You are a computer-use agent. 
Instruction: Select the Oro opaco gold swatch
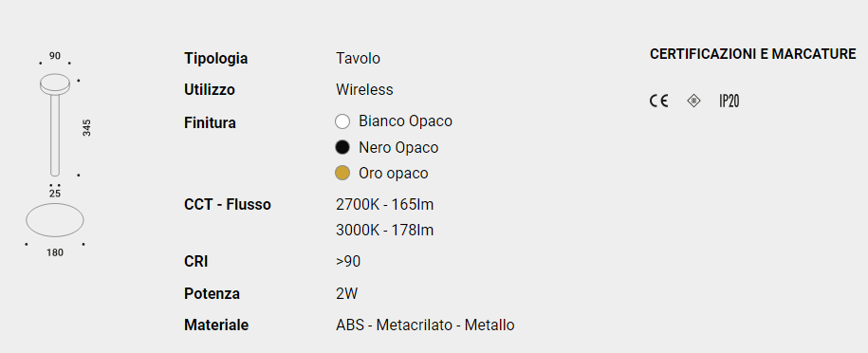click(342, 174)
